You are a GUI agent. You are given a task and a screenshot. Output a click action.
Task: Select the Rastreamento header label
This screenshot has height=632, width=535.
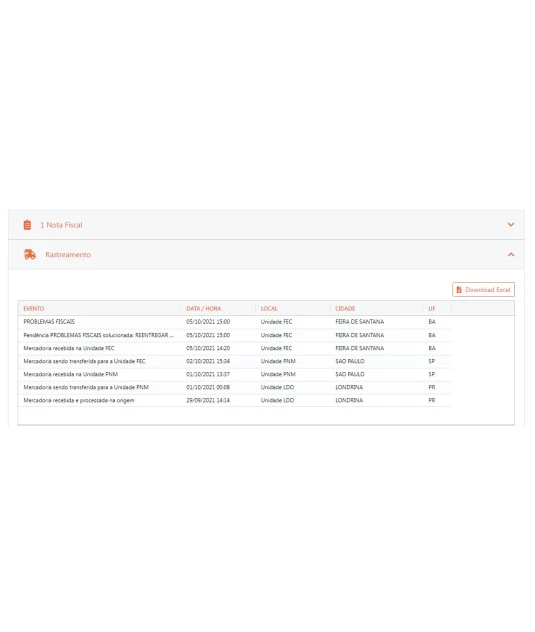click(x=68, y=255)
